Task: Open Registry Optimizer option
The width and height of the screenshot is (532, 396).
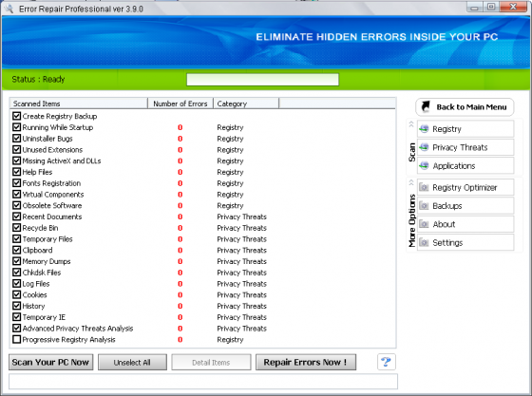Action: (x=465, y=187)
